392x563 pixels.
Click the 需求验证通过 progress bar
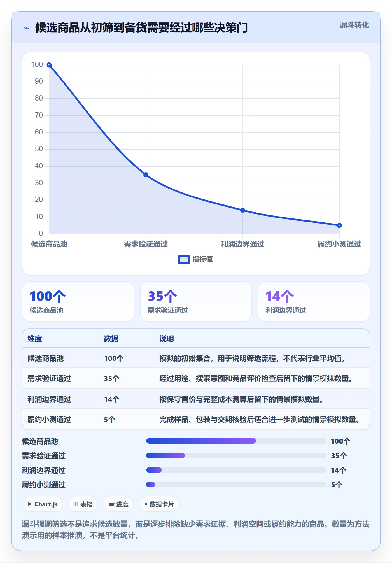pyautogui.click(x=236, y=455)
